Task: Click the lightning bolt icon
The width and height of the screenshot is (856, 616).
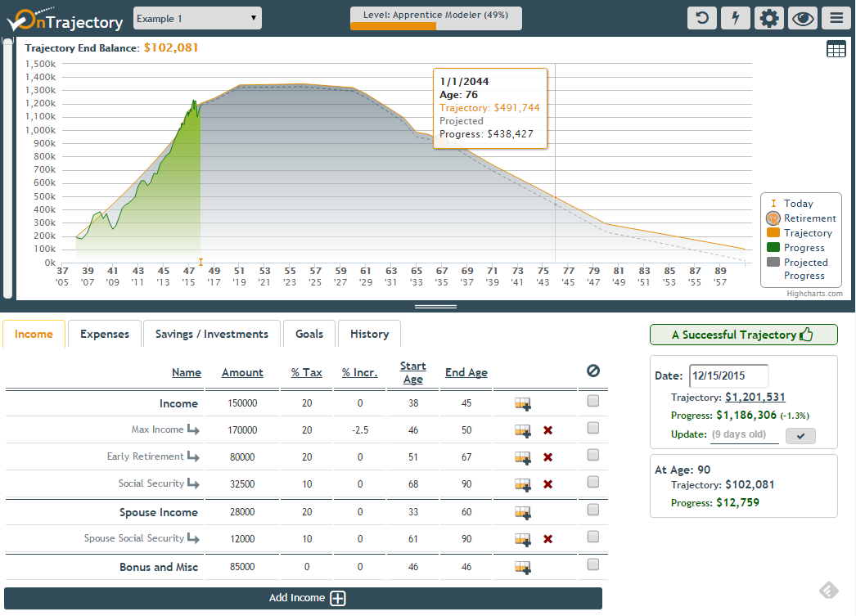Action: point(736,18)
